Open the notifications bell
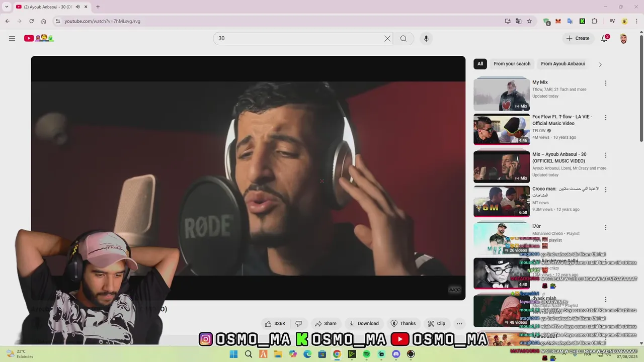The width and height of the screenshot is (644, 362). 605,38
